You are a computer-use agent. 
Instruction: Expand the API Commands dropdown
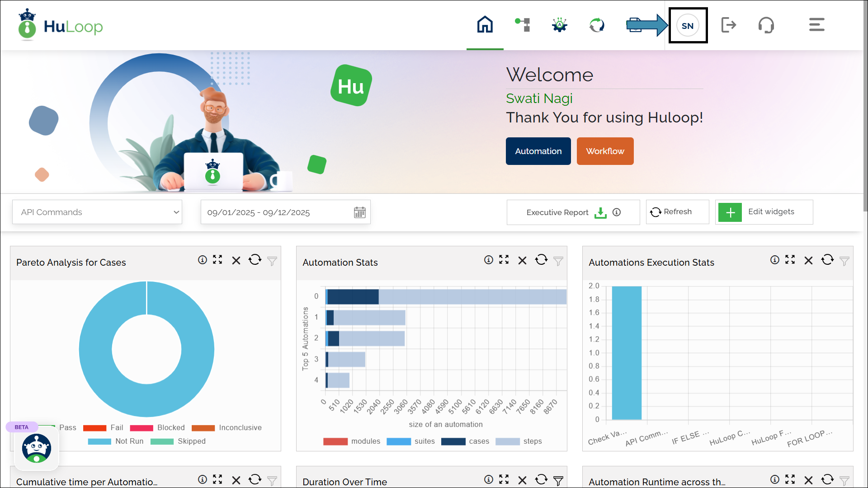(97, 212)
